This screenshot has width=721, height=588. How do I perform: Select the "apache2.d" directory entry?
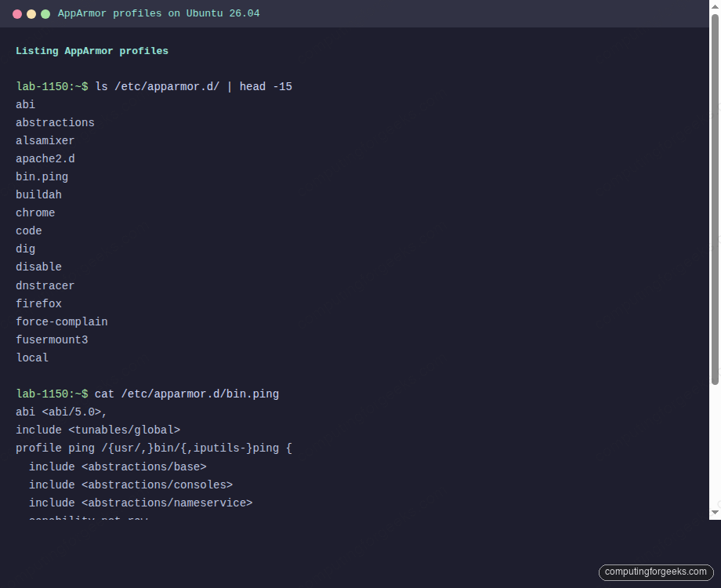[x=45, y=158]
